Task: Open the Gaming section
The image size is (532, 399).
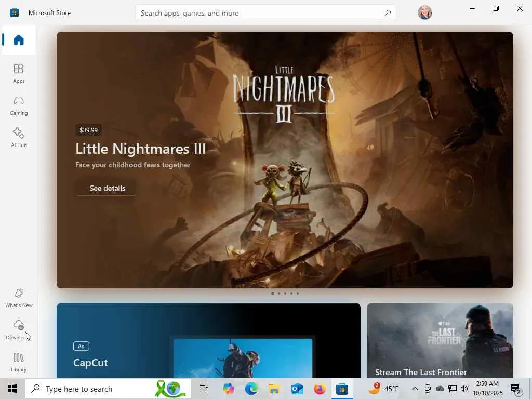Action: [x=19, y=106]
